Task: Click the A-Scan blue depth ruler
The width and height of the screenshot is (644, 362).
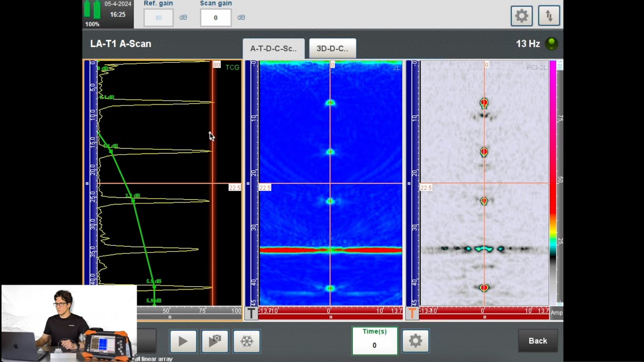Action: click(x=91, y=183)
